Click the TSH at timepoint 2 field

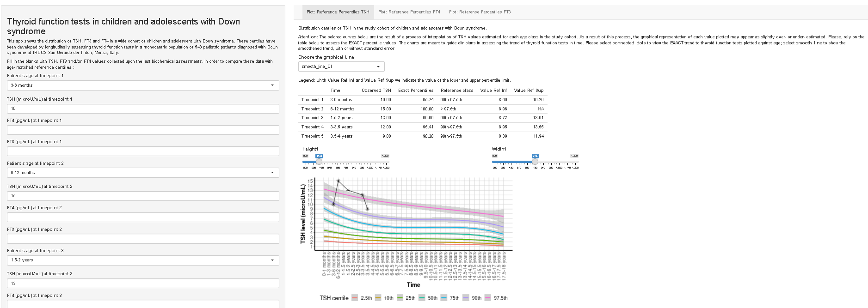[143, 196]
